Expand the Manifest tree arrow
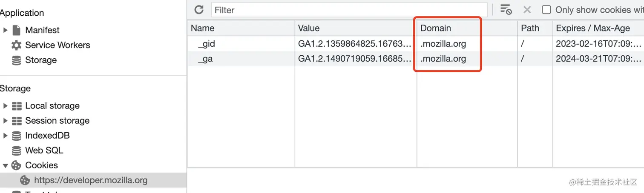This screenshot has width=644, height=193. click(x=6, y=30)
